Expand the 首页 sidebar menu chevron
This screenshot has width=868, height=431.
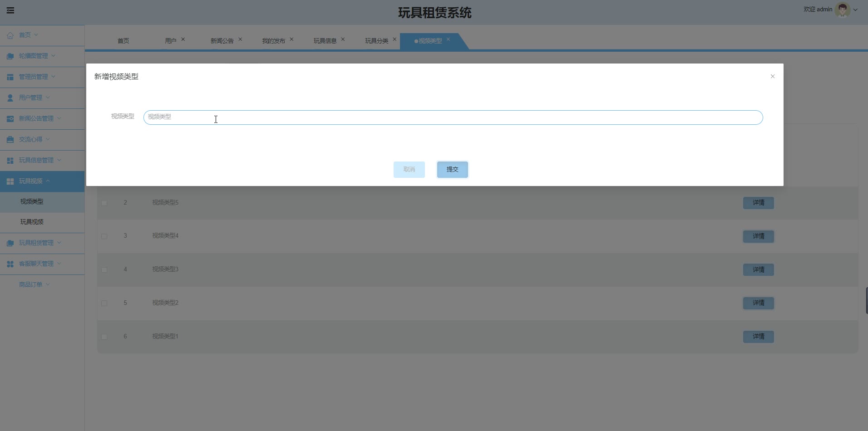click(x=36, y=35)
